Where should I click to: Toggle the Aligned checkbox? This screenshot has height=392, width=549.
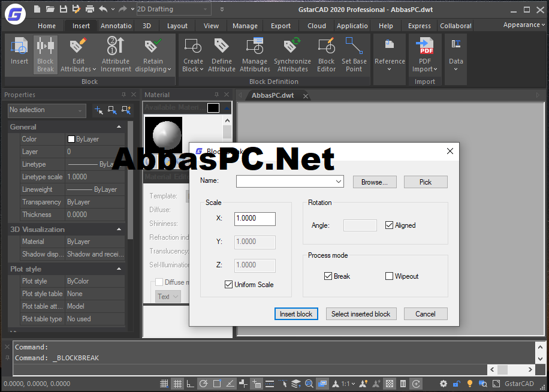coord(389,225)
